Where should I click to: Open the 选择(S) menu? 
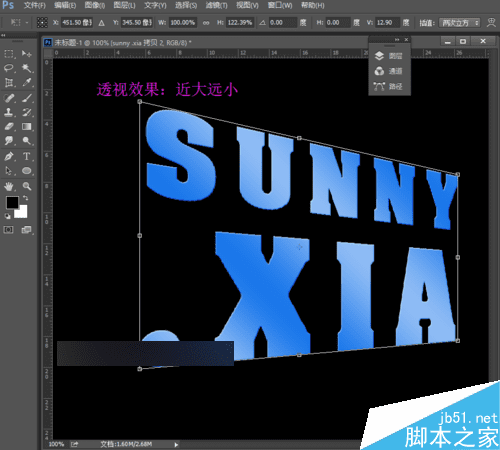tap(186, 5)
